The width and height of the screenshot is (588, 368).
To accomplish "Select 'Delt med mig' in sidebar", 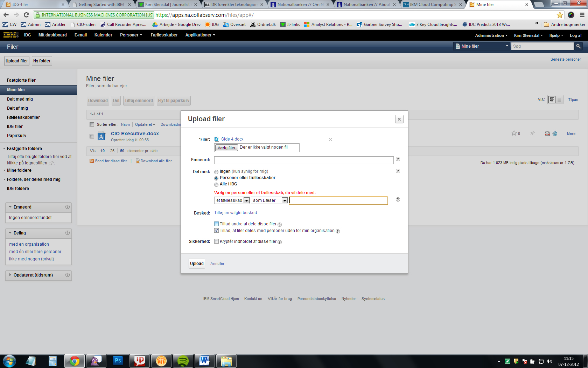I will point(20,99).
